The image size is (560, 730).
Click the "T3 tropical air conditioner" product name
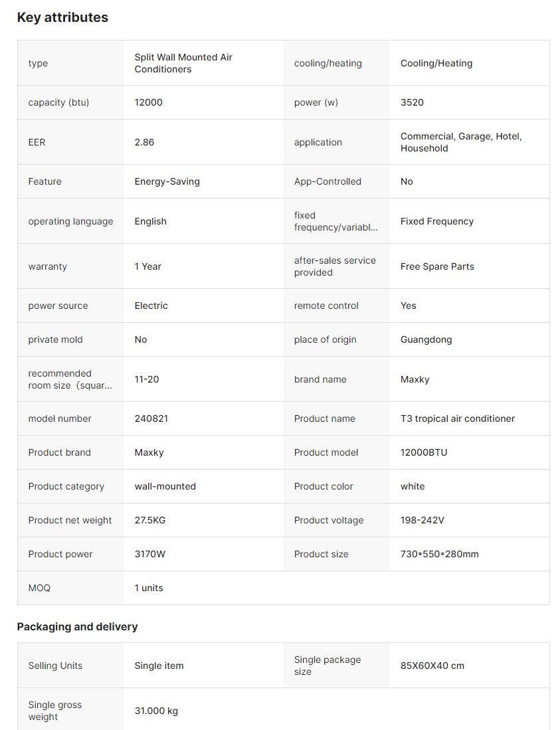tap(457, 418)
